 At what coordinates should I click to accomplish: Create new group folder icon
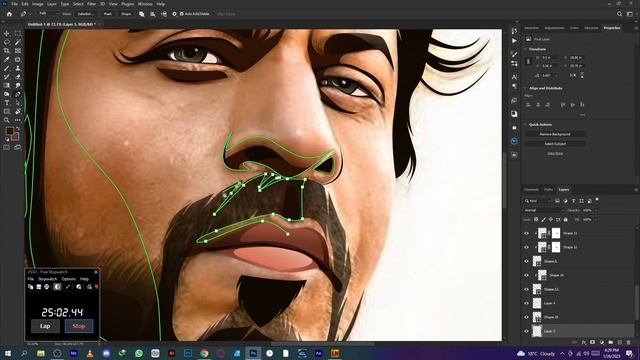coord(611,342)
